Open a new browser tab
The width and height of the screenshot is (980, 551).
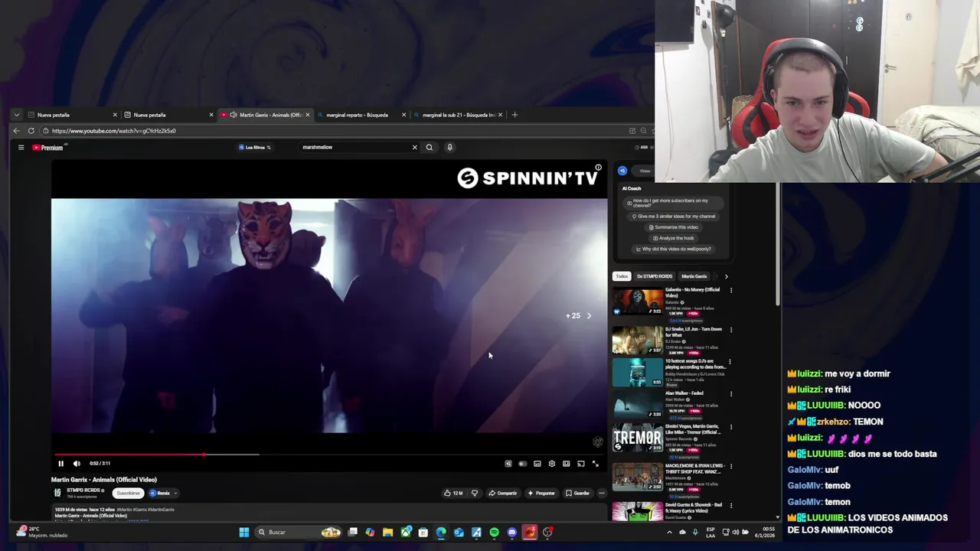pos(514,115)
